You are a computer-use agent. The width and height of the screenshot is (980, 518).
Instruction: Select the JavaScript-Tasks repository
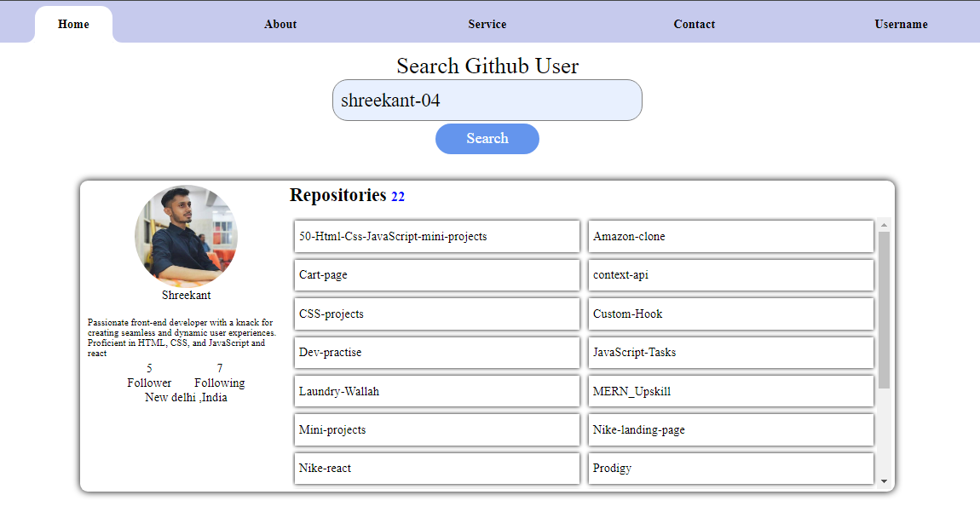730,352
